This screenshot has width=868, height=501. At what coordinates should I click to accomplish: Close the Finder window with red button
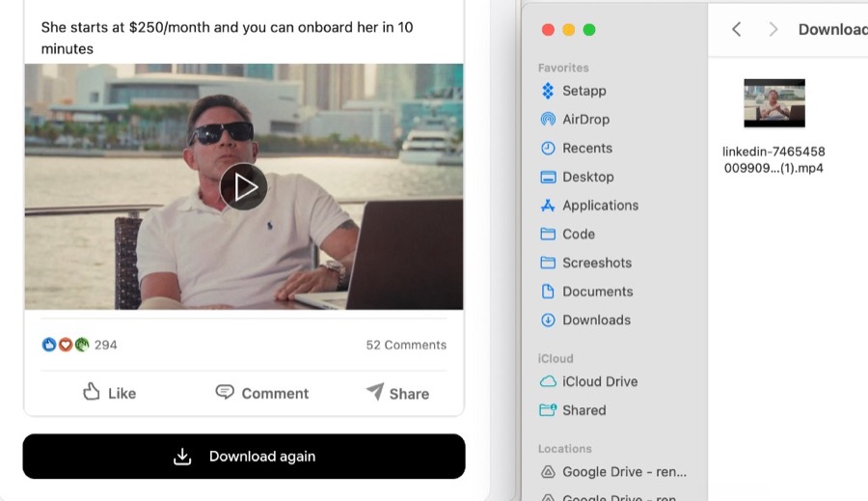click(x=548, y=29)
